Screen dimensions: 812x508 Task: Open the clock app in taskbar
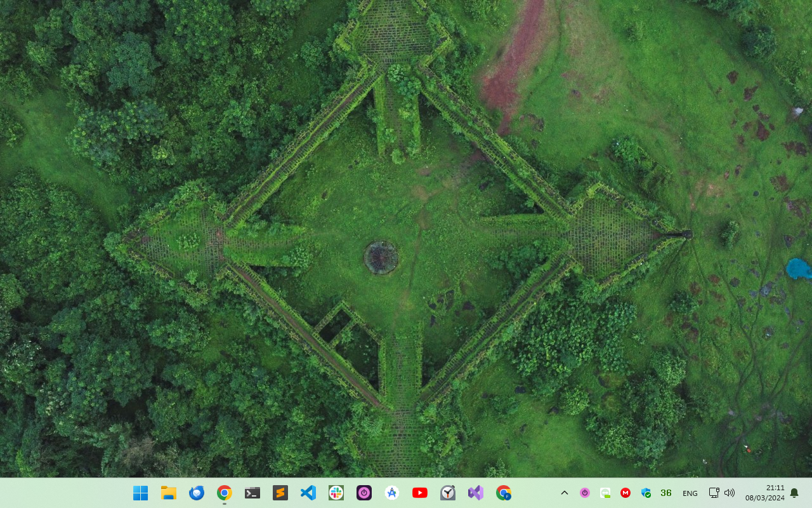click(x=448, y=493)
